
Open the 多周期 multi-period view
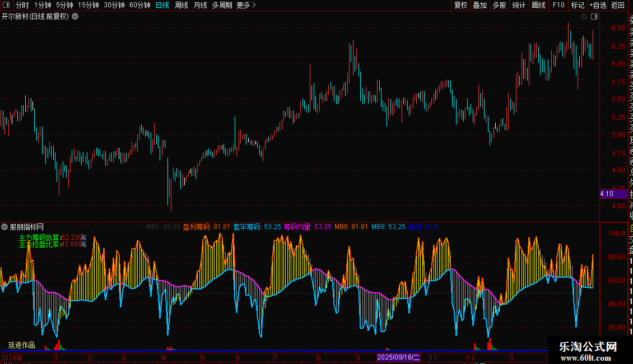[222, 5]
